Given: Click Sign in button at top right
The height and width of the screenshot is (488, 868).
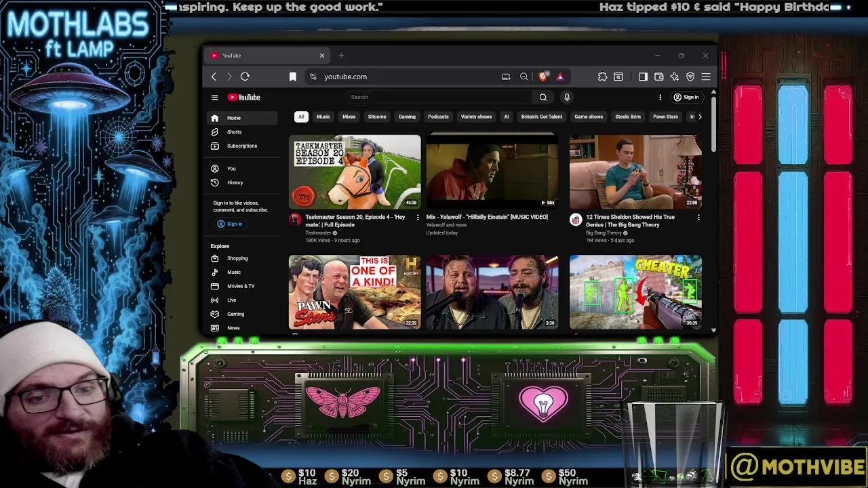Looking at the screenshot, I should [686, 97].
